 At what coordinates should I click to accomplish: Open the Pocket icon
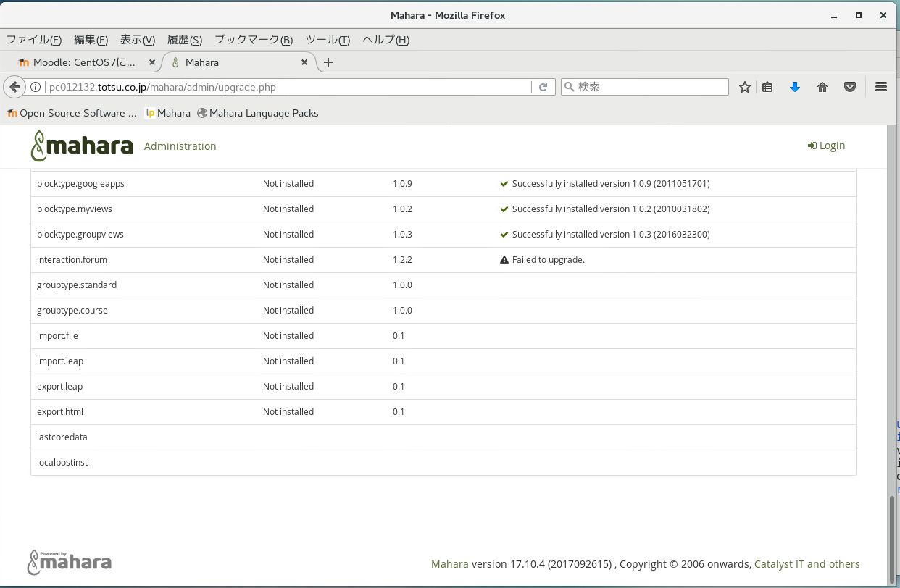850,87
